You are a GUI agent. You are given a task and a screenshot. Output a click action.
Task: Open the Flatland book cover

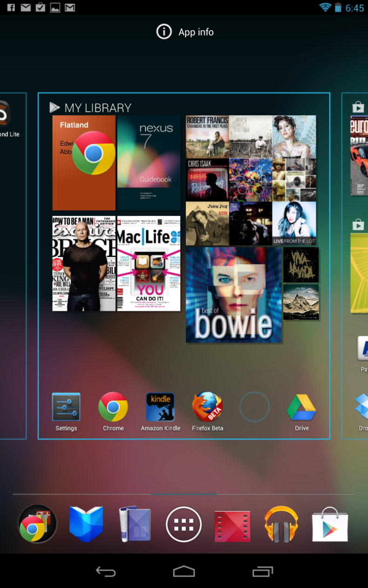pyautogui.click(x=84, y=163)
